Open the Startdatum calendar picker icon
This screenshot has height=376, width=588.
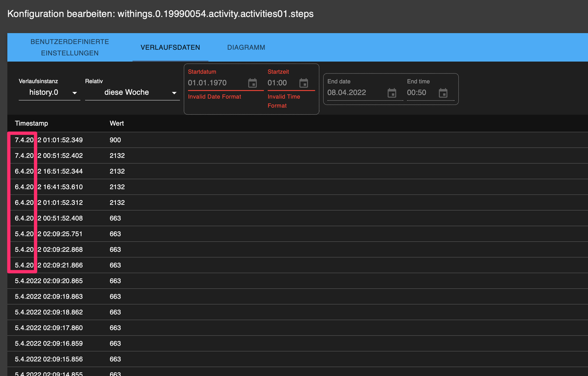point(252,83)
